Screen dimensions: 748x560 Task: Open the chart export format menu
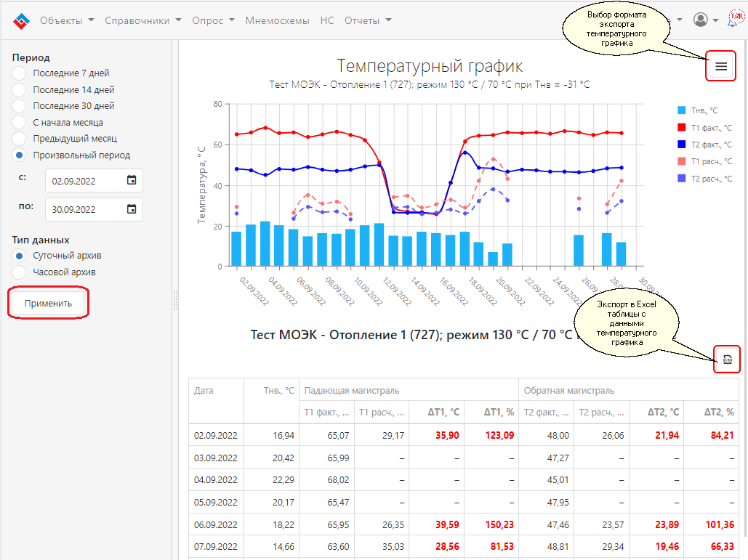coord(720,66)
